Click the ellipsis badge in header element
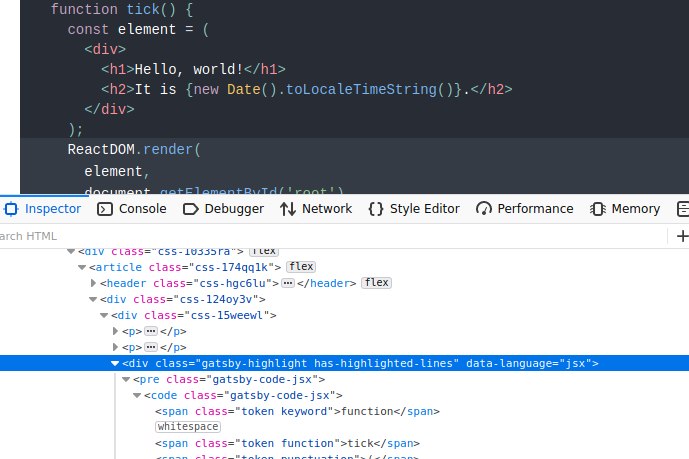689x459 pixels. (288, 283)
